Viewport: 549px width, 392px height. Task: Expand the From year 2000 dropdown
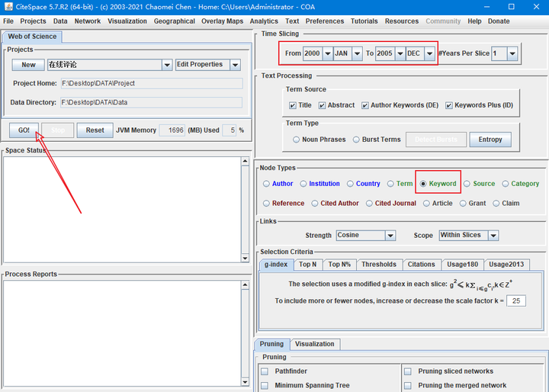point(327,53)
